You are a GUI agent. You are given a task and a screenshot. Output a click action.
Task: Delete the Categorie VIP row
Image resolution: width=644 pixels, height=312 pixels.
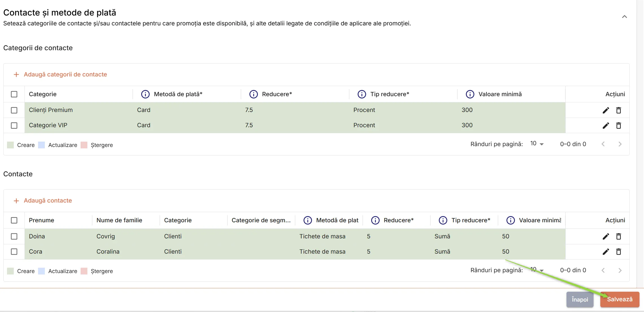pyautogui.click(x=619, y=126)
